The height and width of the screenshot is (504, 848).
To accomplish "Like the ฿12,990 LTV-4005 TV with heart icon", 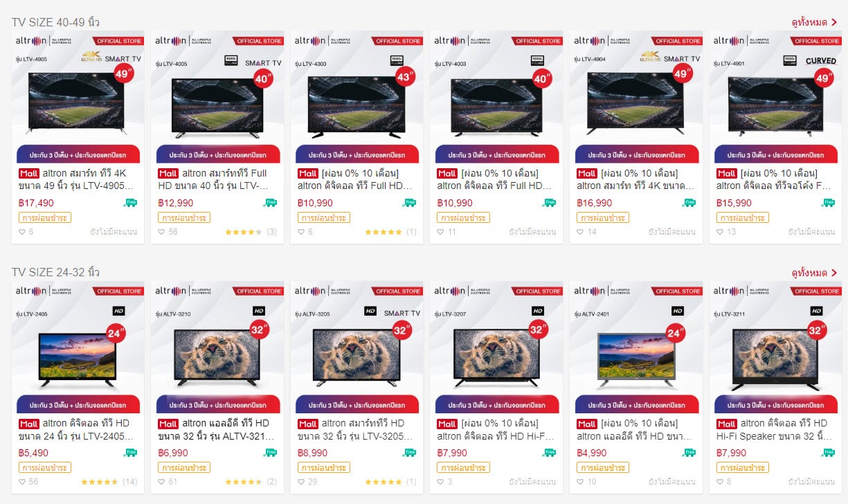I will click(x=161, y=232).
